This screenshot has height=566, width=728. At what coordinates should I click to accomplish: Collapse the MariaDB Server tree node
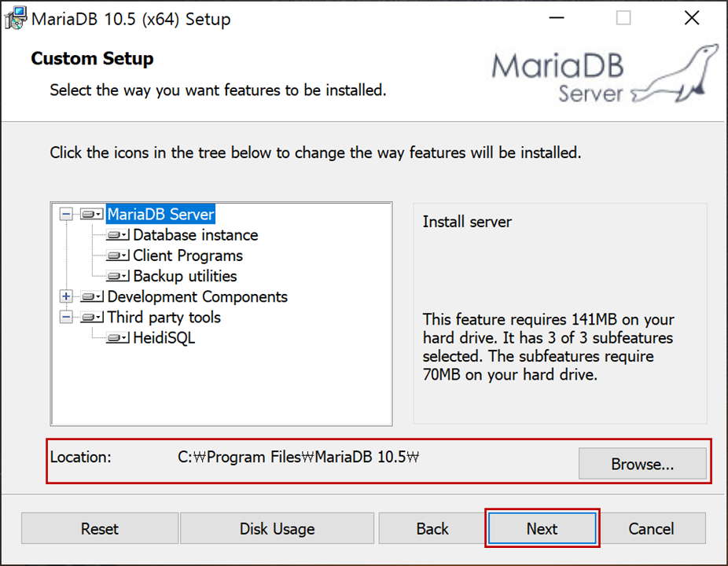tap(66, 214)
